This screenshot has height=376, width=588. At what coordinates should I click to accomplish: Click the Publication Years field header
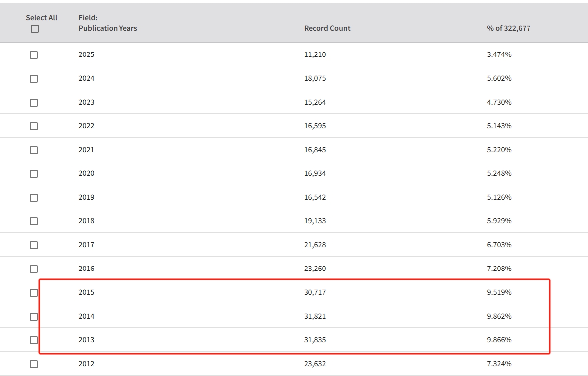click(108, 28)
